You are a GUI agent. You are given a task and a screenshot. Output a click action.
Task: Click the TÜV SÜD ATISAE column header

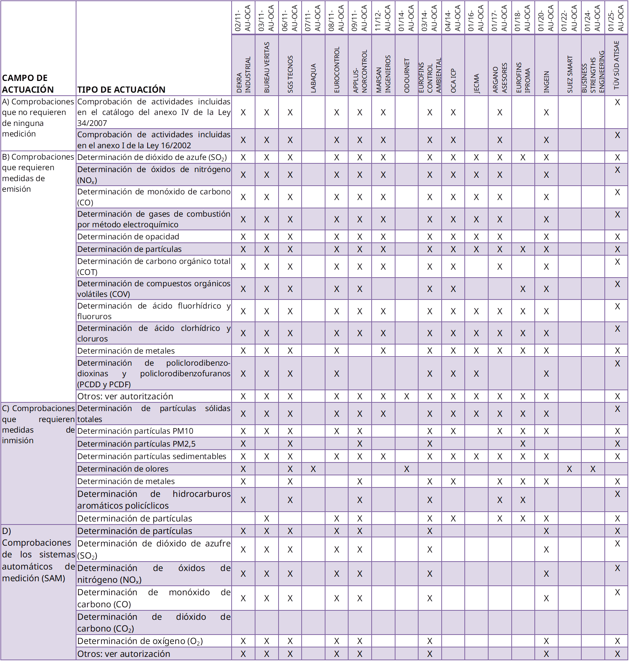pos(617,65)
